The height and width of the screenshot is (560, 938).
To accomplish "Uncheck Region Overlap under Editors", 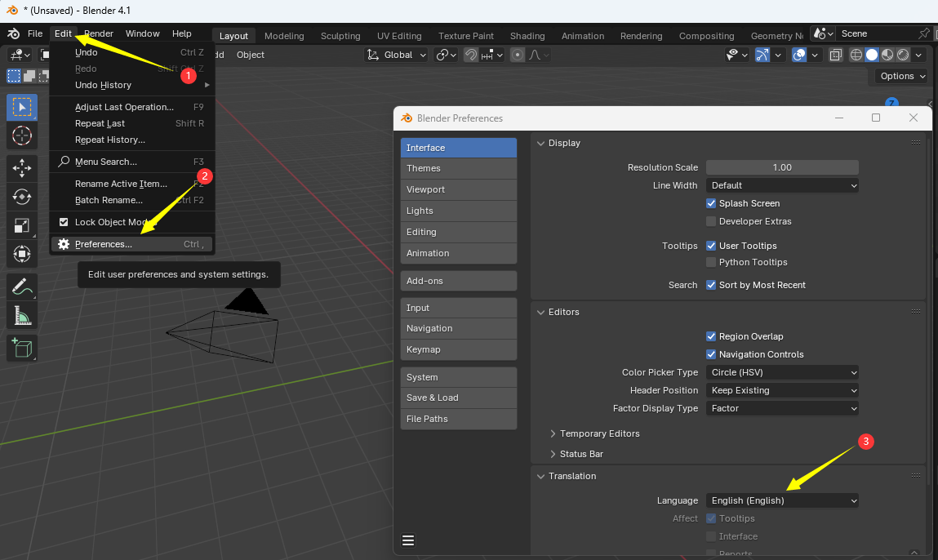I will [x=711, y=336].
